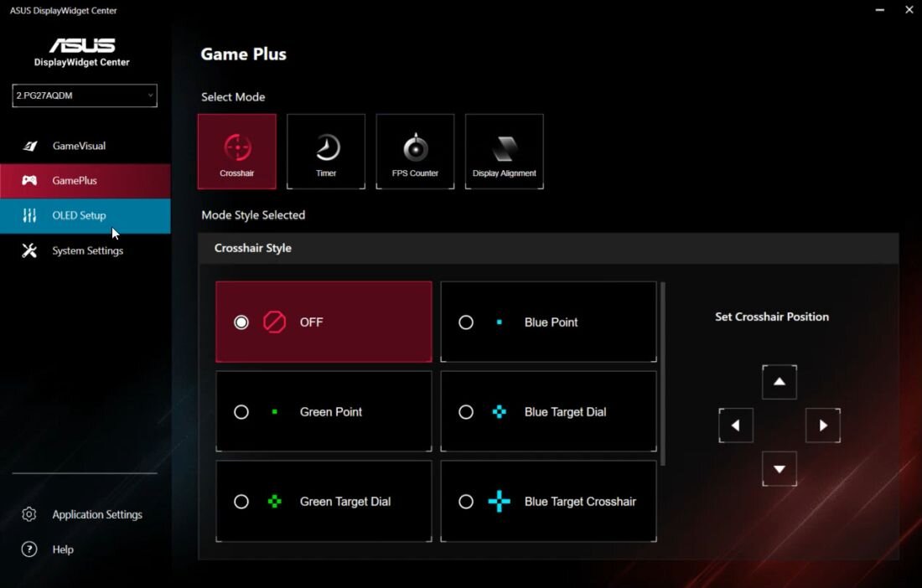Select the Blue Target Dial radio button

click(466, 412)
